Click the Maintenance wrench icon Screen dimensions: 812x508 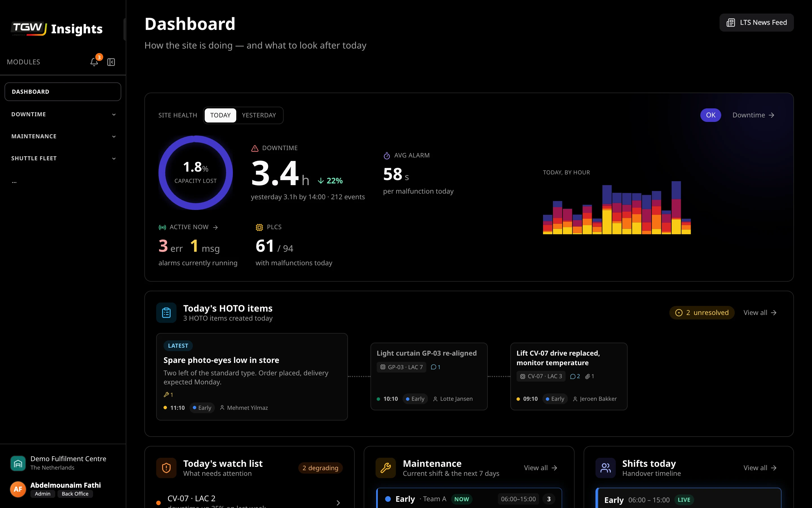pos(386,468)
